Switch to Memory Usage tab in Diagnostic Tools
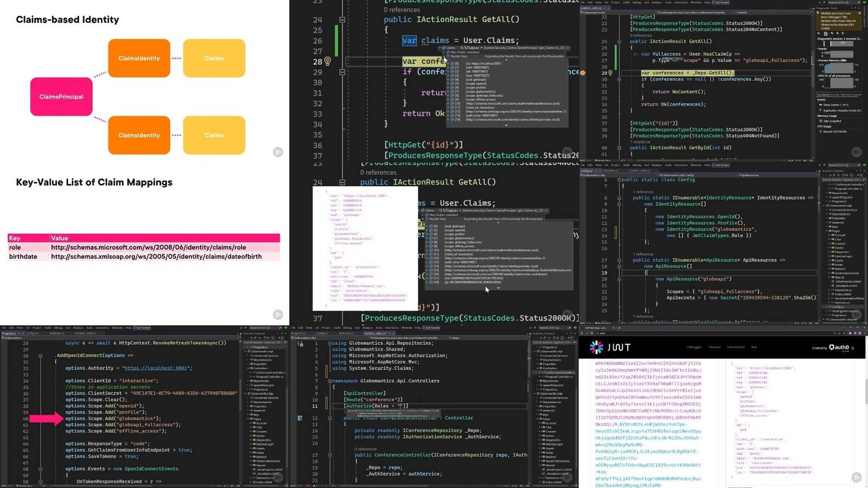This screenshot has width=868, height=488. pos(849,95)
